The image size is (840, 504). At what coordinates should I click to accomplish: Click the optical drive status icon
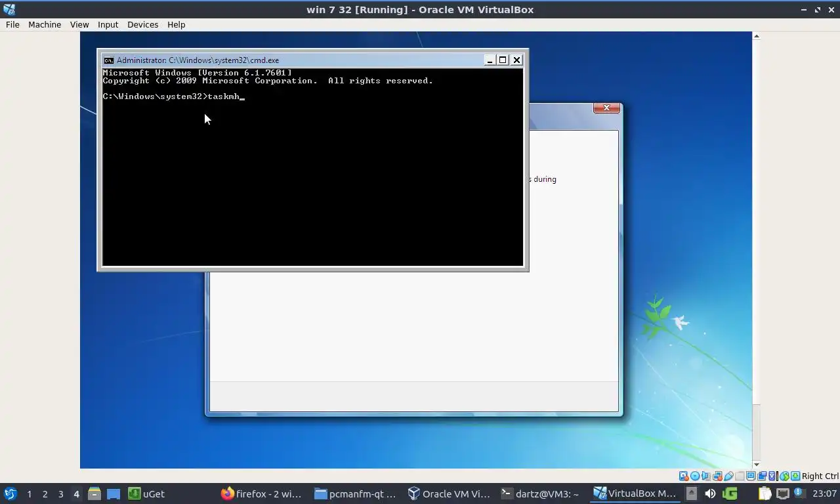[x=695, y=476]
